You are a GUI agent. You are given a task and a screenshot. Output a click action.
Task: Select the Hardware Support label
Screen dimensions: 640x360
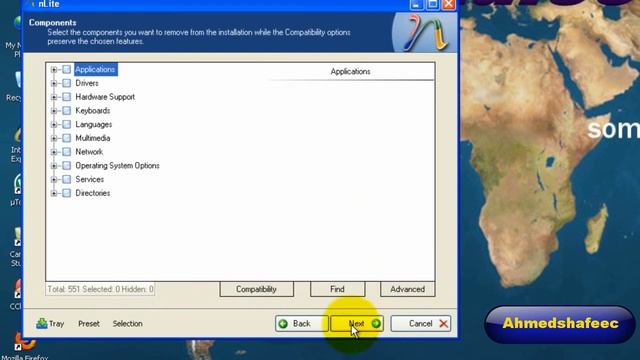click(105, 97)
